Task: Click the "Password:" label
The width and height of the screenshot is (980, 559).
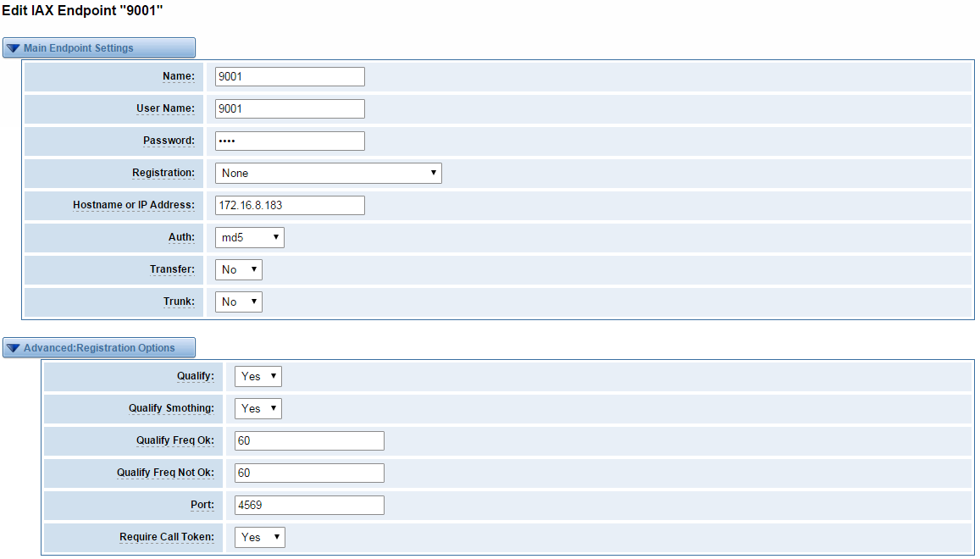Action: click(x=169, y=141)
